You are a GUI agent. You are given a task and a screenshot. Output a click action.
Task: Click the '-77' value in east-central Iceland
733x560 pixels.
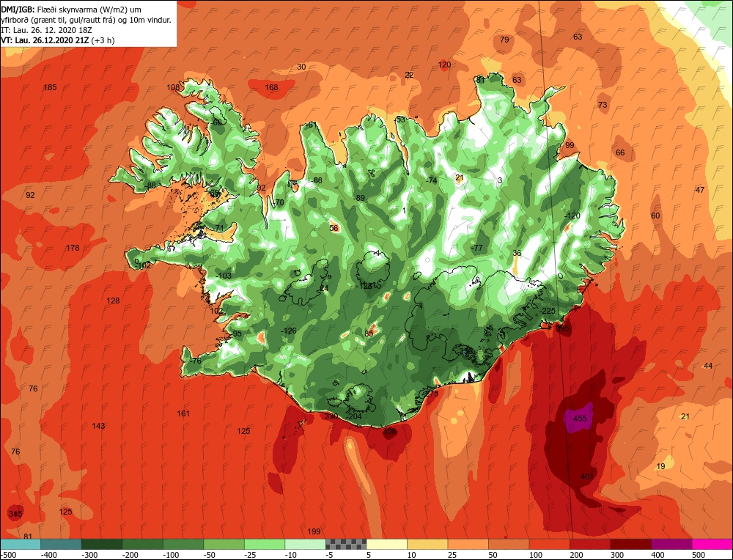477,248
